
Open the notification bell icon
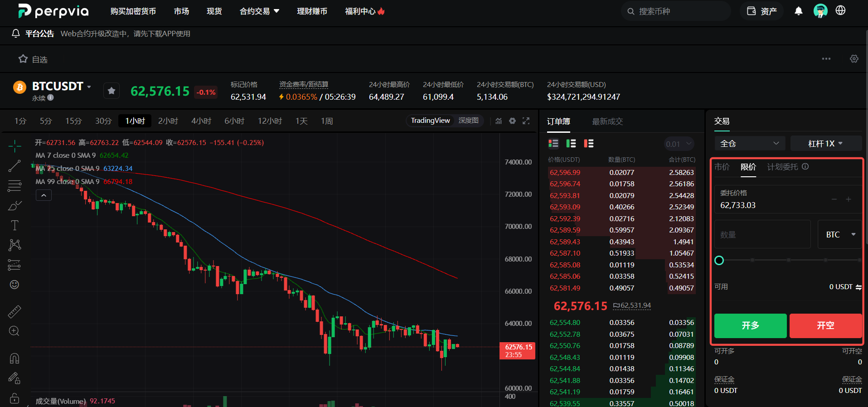click(799, 11)
